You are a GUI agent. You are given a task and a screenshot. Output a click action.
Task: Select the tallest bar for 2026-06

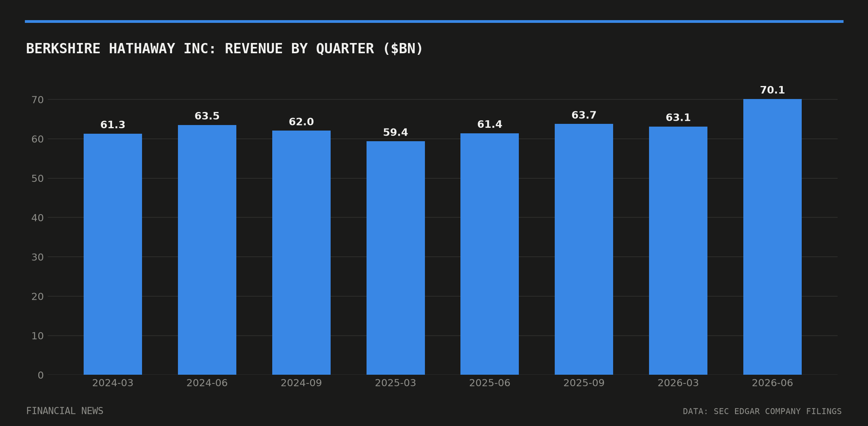click(x=773, y=237)
